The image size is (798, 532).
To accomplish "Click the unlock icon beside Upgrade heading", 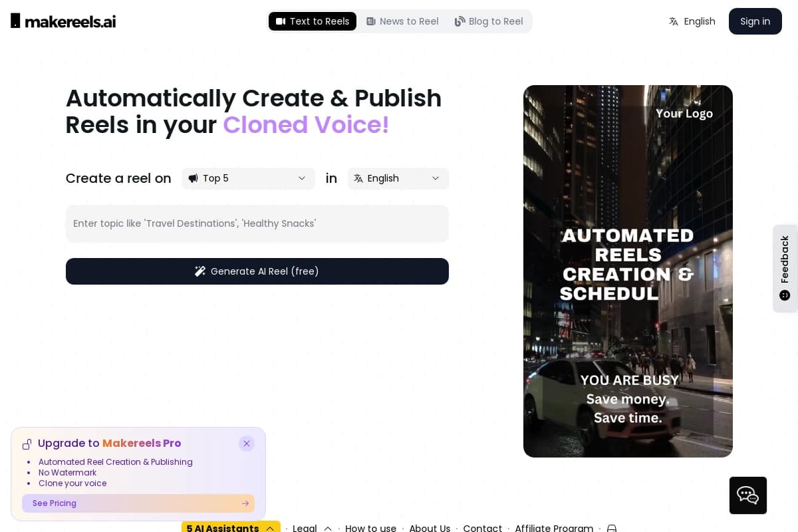I will click(27, 444).
